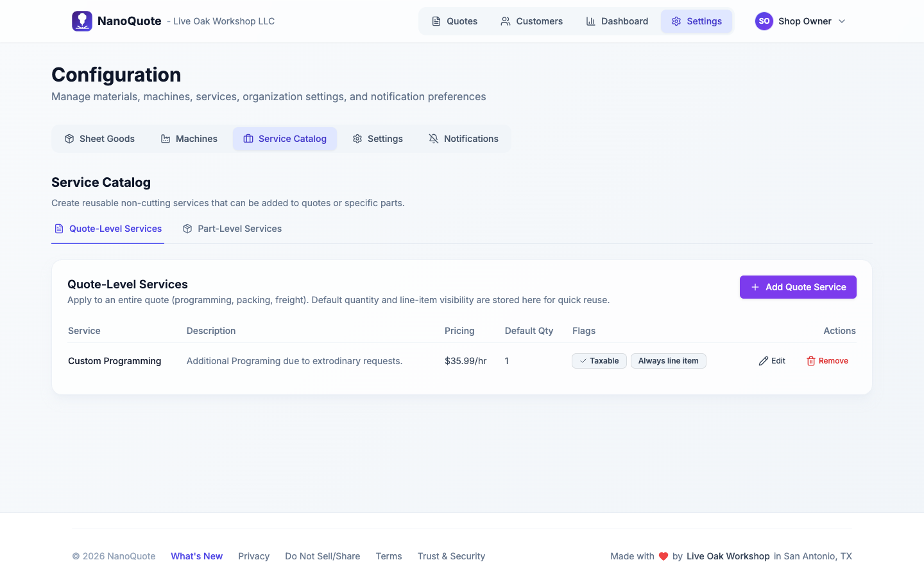Image resolution: width=924 pixels, height=578 pixels.
Task: Click Add Quote Service button
Action: tap(798, 287)
